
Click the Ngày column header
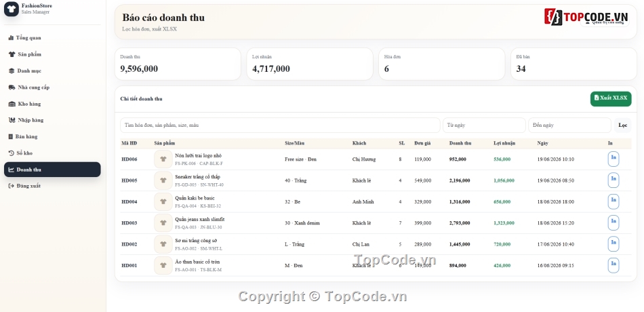tap(542, 143)
